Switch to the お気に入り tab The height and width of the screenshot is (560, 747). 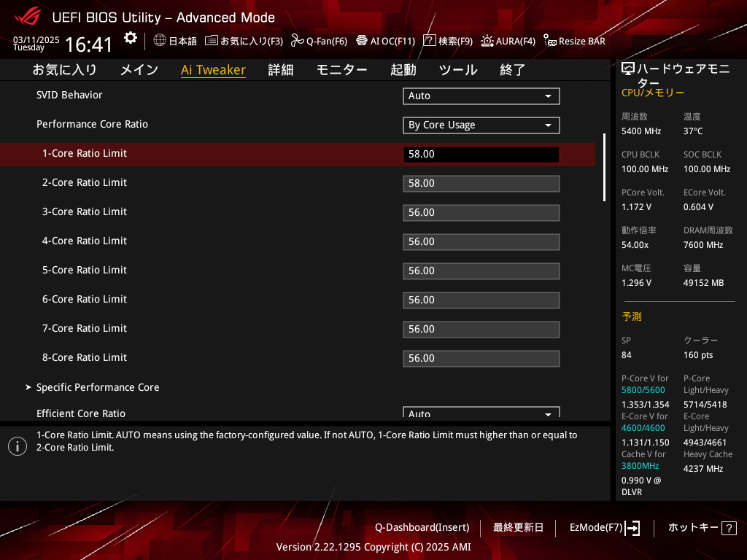click(x=64, y=70)
